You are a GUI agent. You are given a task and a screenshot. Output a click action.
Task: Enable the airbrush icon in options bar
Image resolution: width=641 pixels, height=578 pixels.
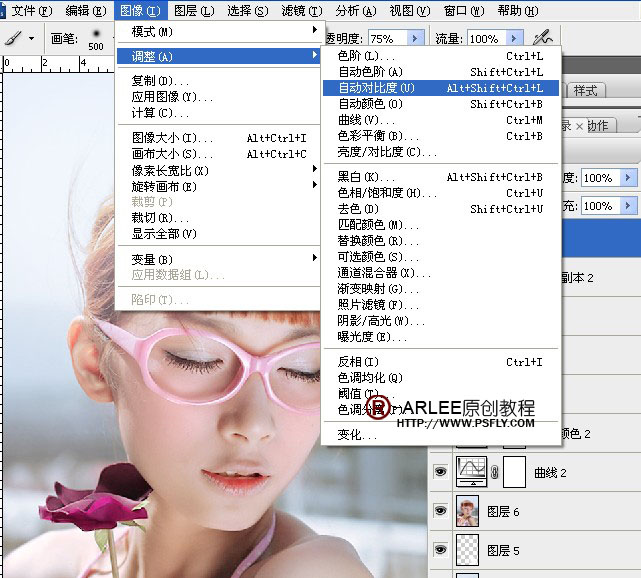point(543,38)
